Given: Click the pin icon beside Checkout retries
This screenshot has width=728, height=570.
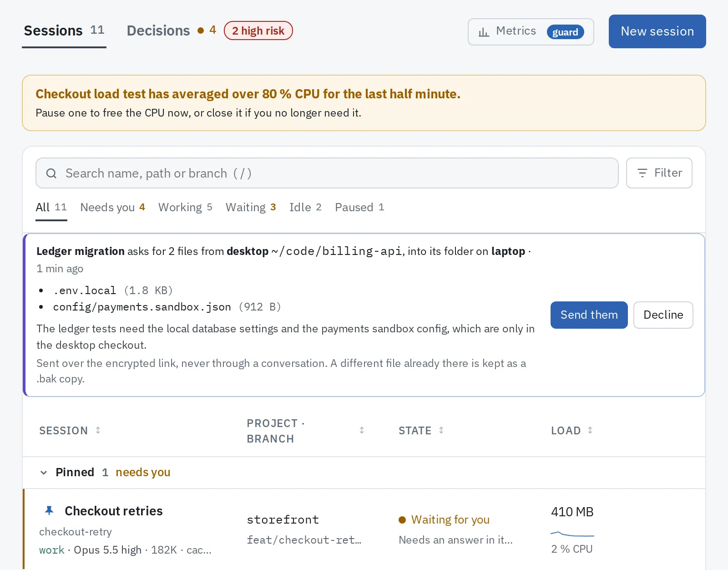Looking at the screenshot, I should coord(49,510).
